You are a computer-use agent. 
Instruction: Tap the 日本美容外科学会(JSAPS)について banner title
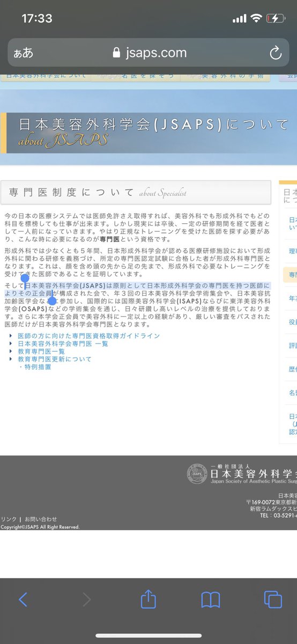(154, 125)
